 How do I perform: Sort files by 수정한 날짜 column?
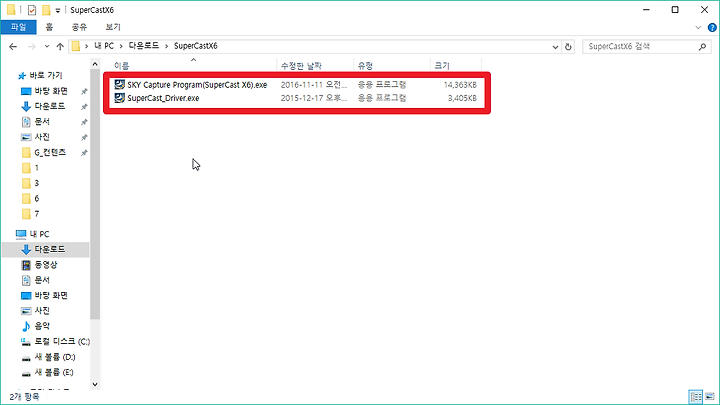[301, 66]
